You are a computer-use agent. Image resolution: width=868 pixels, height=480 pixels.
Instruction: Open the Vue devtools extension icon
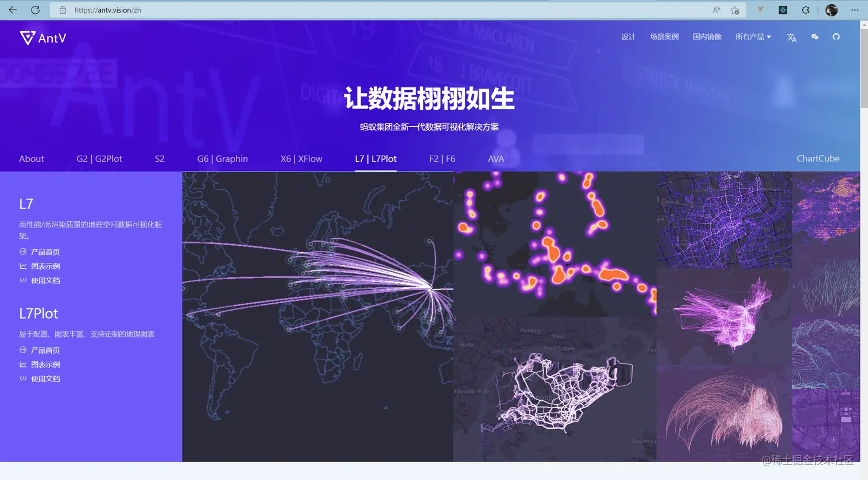pyautogui.click(x=760, y=10)
